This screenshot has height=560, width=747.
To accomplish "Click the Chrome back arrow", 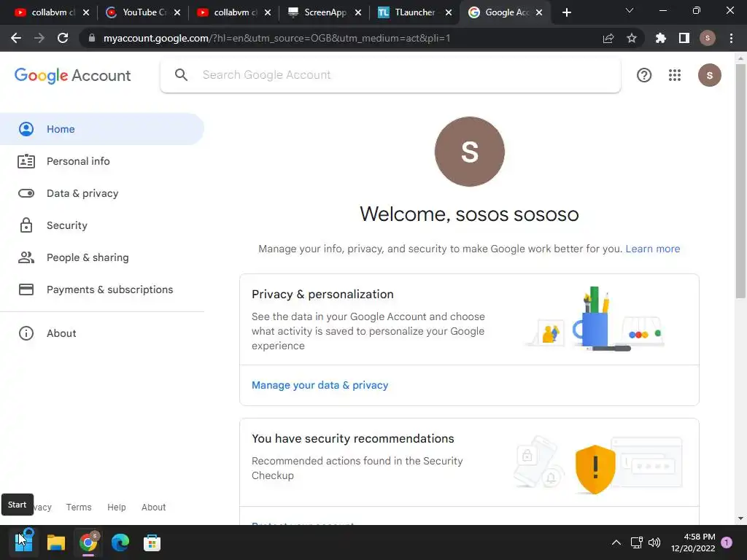I will point(16,38).
